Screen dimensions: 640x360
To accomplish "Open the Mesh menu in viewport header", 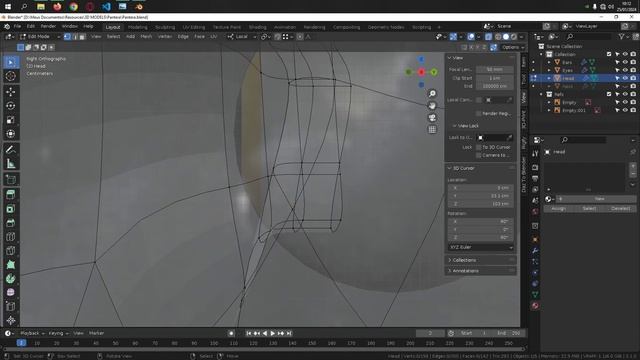I will click(x=146, y=37).
